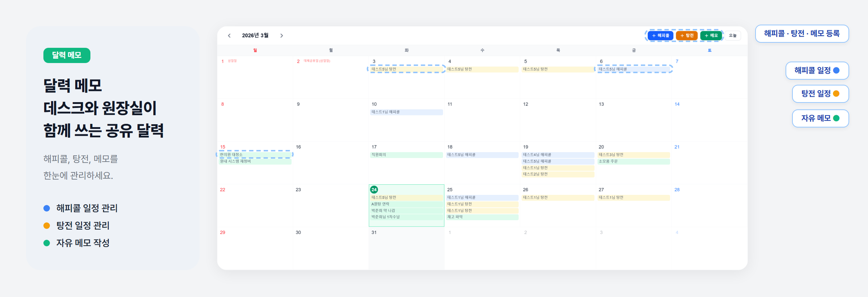The height and width of the screenshot is (297, 868).
Task: Open '재고 파악' memo on March 25
Action: point(482,217)
